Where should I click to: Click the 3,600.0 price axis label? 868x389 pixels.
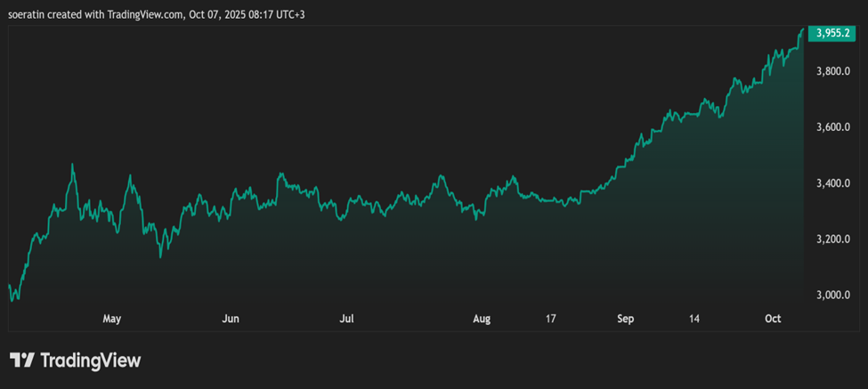click(x=833, y=127)
